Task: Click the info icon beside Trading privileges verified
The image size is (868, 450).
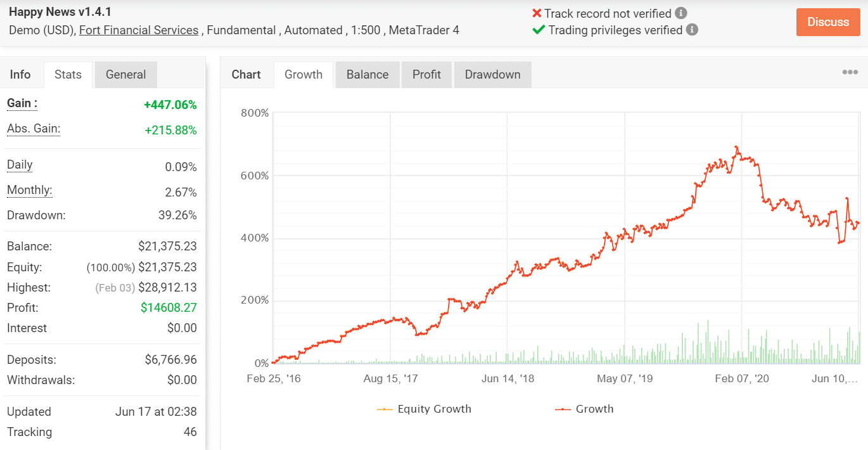Action: click(x=692, y=29)
